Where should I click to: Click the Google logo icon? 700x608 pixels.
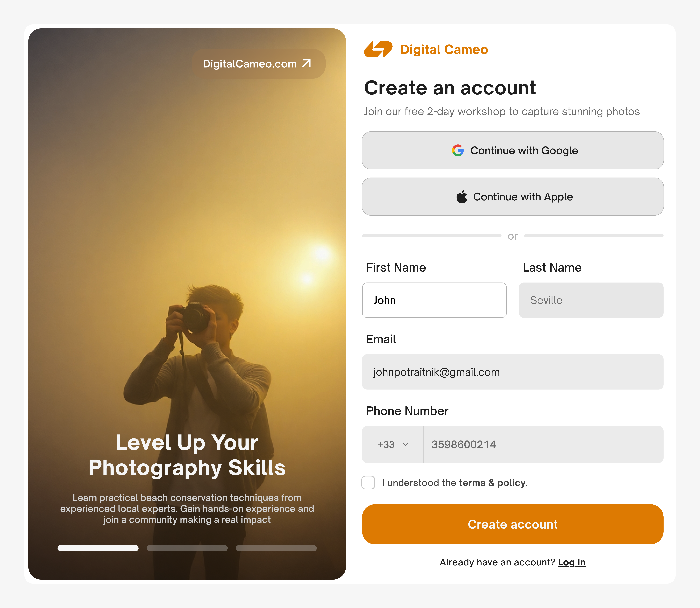coord(458,150)
